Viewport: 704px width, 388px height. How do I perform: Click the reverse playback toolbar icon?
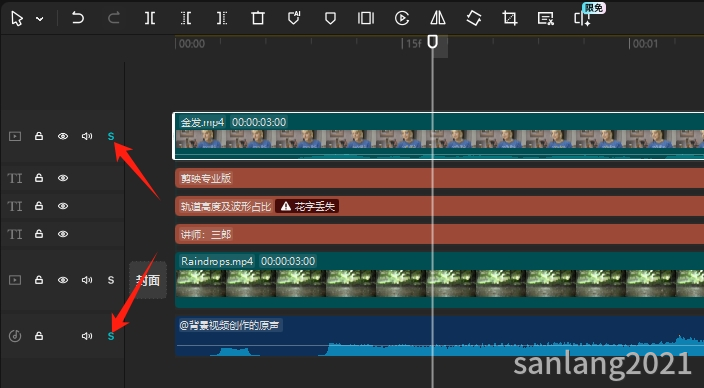click(x=401, y=18)
